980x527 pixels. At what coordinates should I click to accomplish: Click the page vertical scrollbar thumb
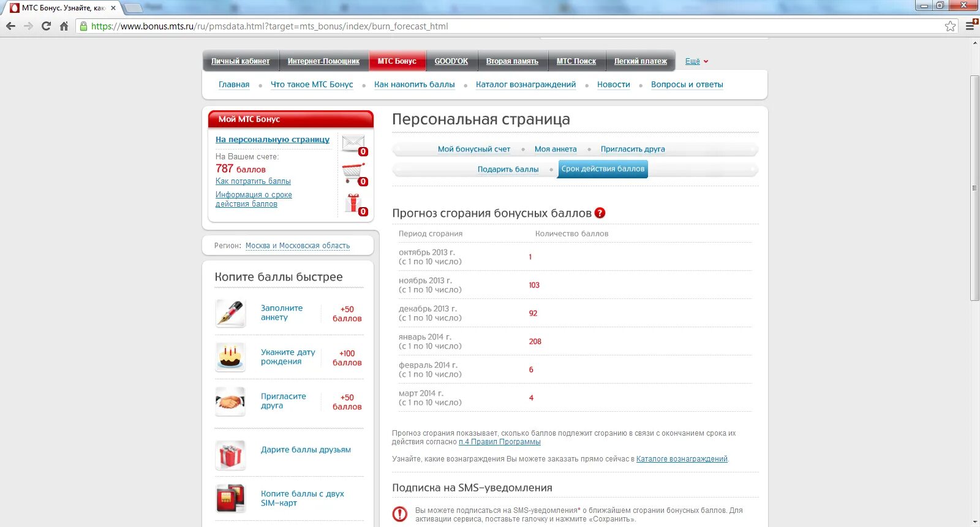tap(974, 188)
